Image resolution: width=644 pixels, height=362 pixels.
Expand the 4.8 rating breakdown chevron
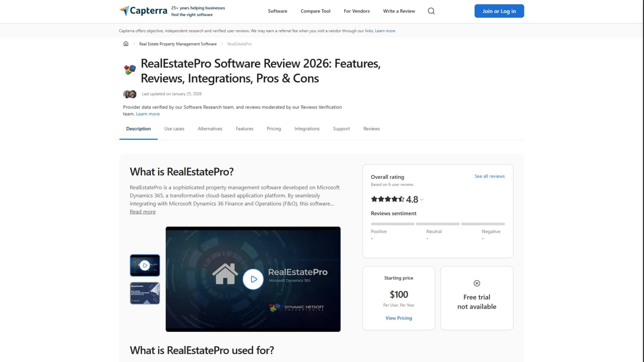tap(422, 199)
